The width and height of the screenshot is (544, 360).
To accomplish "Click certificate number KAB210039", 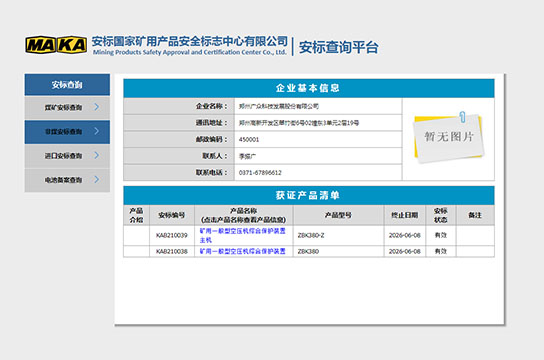I will coord(172,235).
